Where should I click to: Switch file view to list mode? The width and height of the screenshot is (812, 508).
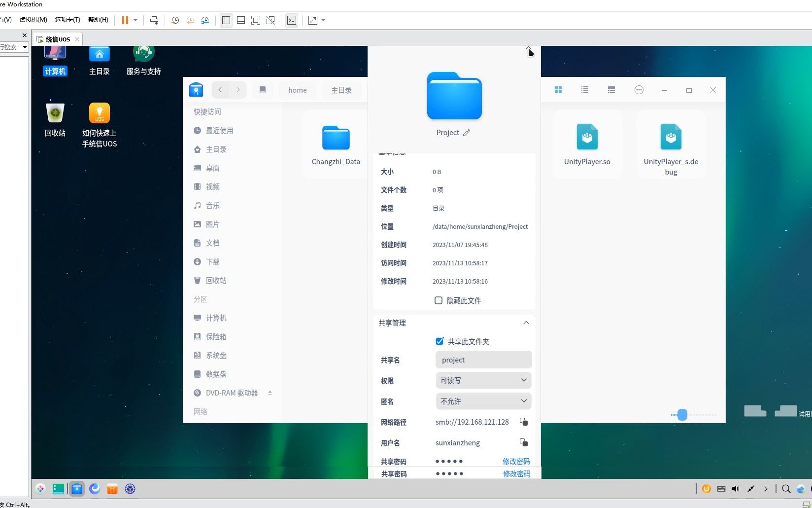coord(584,90)
